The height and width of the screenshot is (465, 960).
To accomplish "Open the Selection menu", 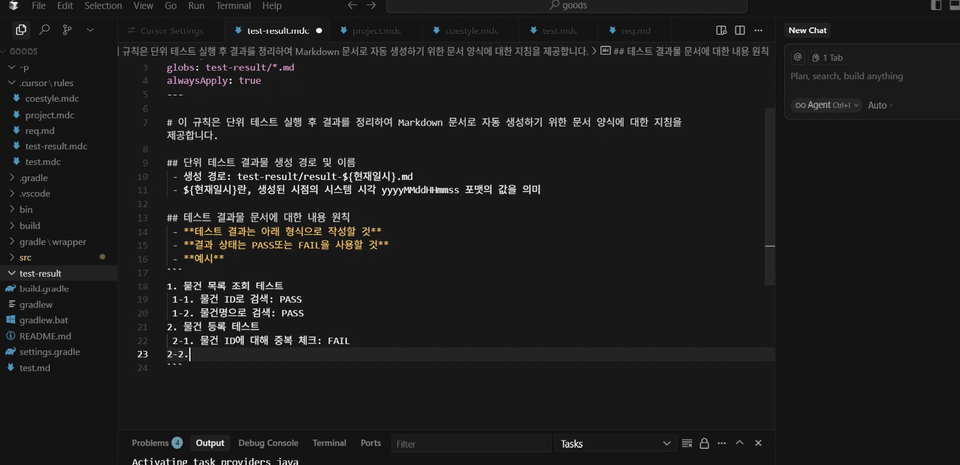I will pos(103,6).
